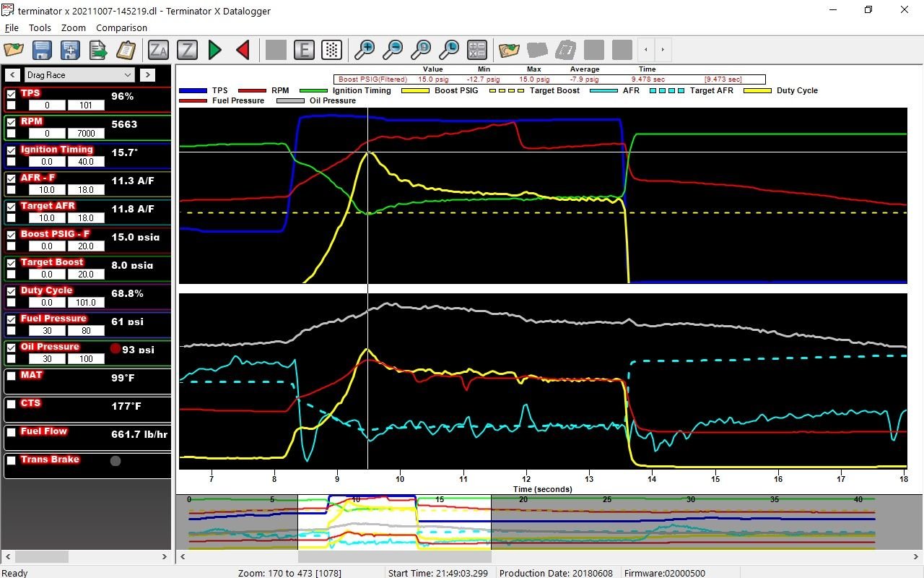This screenshot has width=924, height=578.
Task: Click the Zoom Out magnifier icon
Action: pyautogui.click(x=393, y=49)
